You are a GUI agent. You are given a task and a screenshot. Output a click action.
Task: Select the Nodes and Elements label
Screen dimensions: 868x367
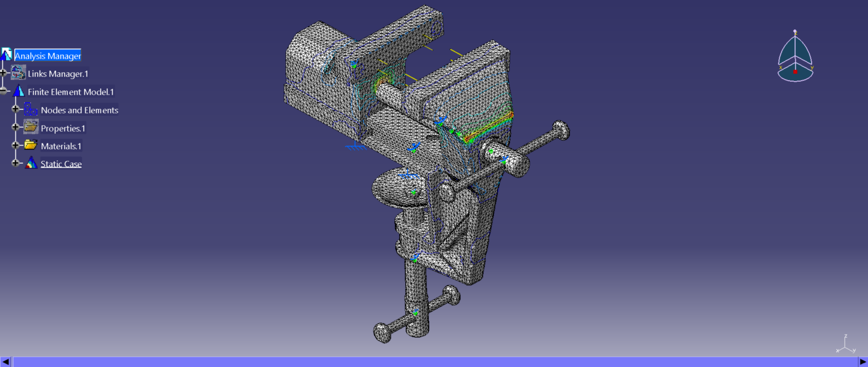pyautogui.click(x=79, y=110)
